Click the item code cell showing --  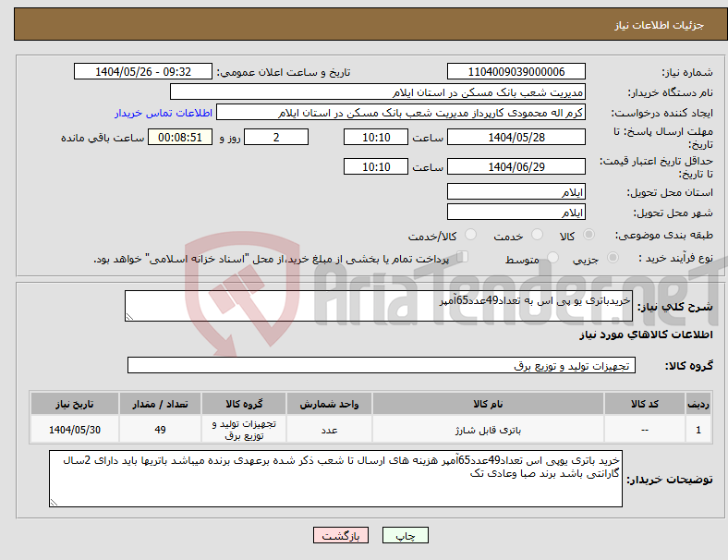(x=645, y=430)
